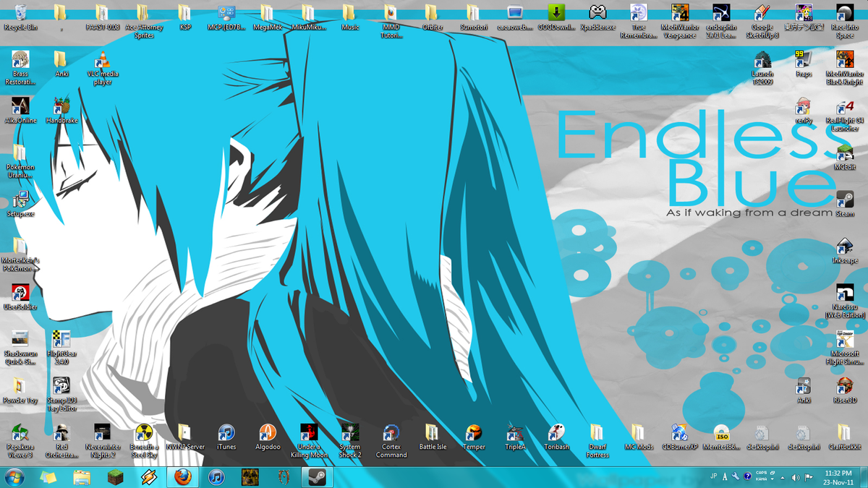Viewport: 868px width, 488px height.
Task: Launch Under a Killing Moon shortcut
Action: tap(309, 441)
